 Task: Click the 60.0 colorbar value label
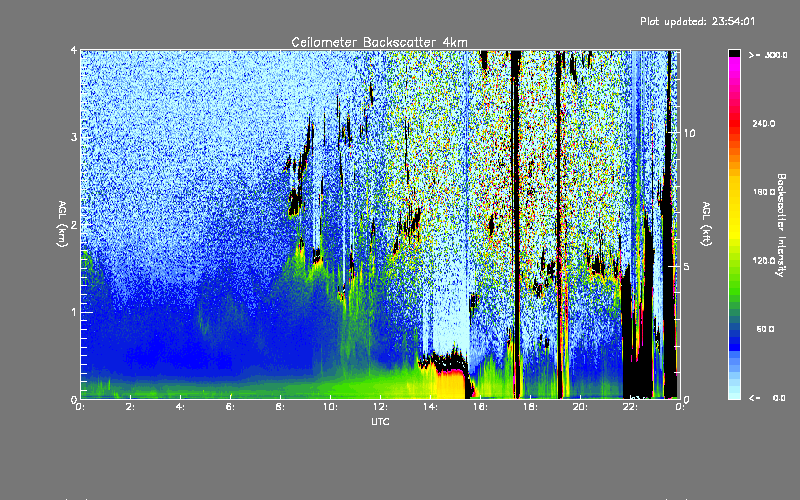click(765, 329)
